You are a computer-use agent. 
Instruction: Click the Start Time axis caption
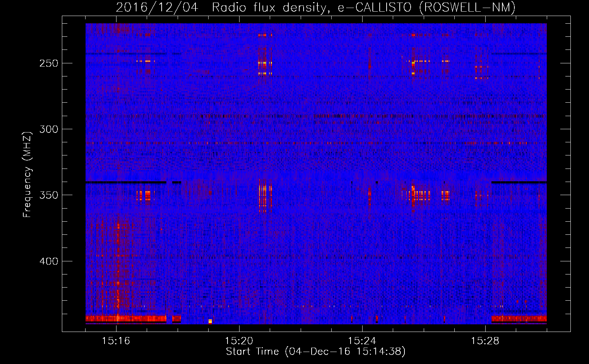tap(316, 352)
